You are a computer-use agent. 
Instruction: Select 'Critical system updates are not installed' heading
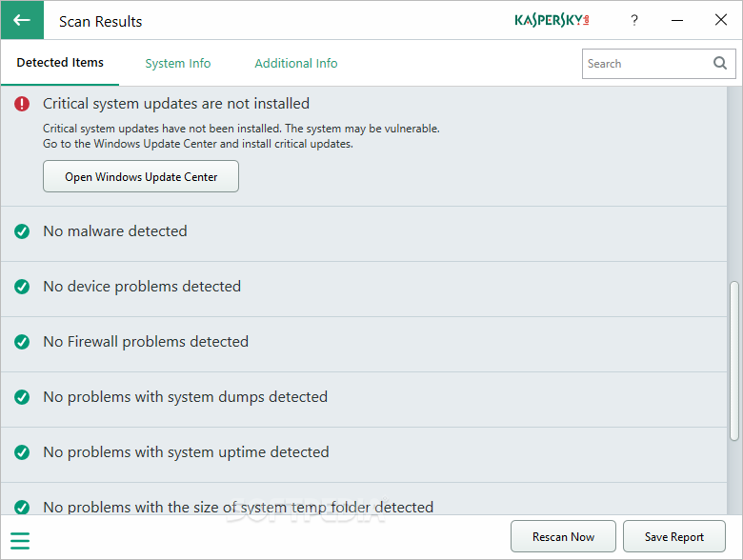coord(176,104)
